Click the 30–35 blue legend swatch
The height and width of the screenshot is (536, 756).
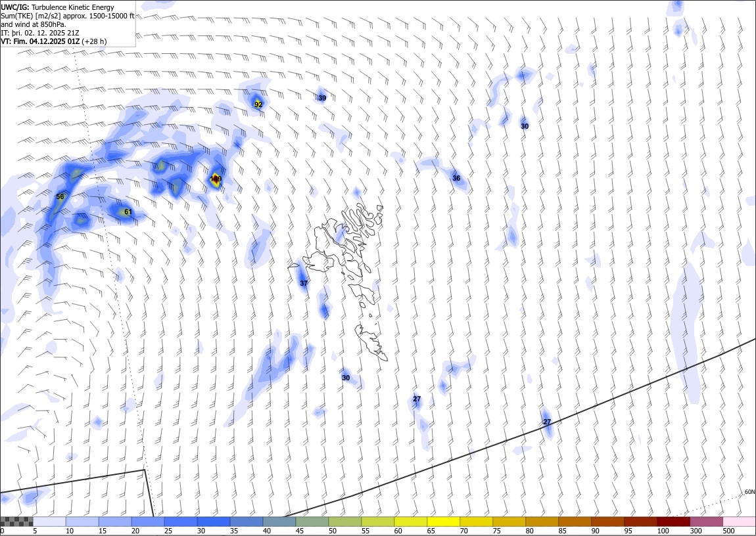[214, 522]
